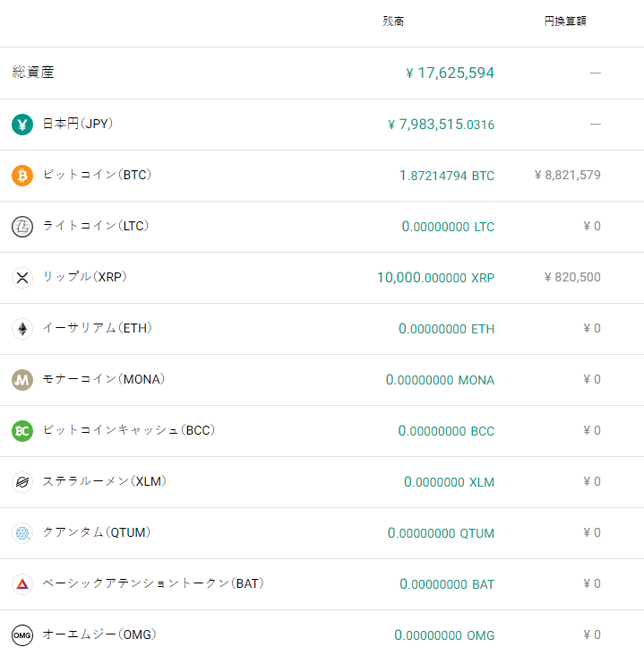Click the 残高 column header
The image size is (644, 656).
point(393,22)
